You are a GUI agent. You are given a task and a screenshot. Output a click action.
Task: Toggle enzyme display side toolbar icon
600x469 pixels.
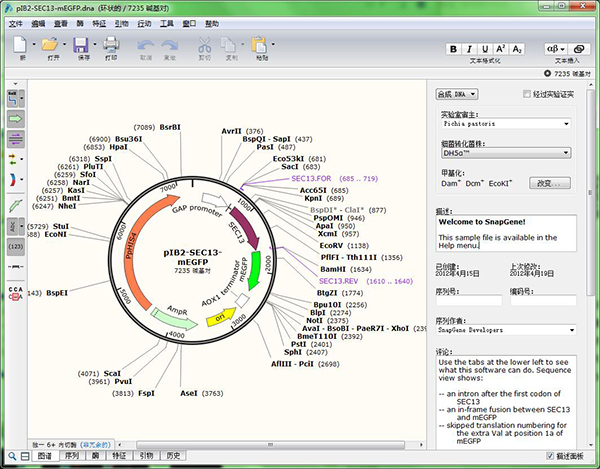pos(13,99)
